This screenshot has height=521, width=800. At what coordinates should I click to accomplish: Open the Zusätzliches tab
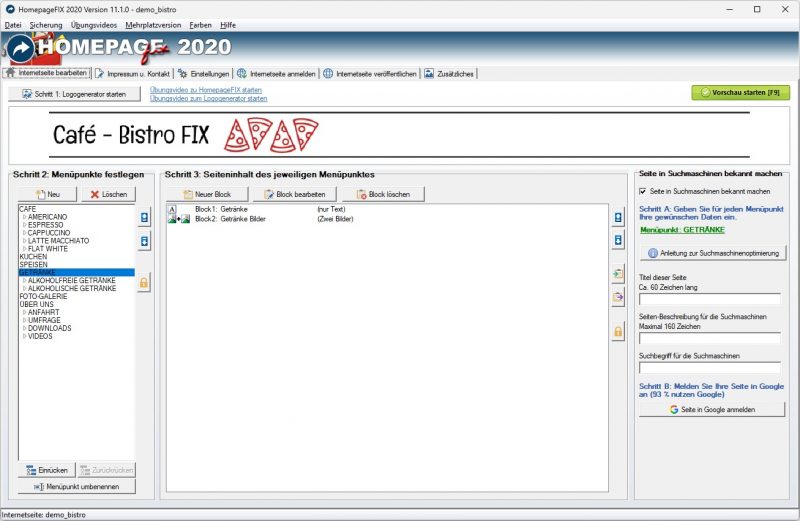[x=449, y=74]
